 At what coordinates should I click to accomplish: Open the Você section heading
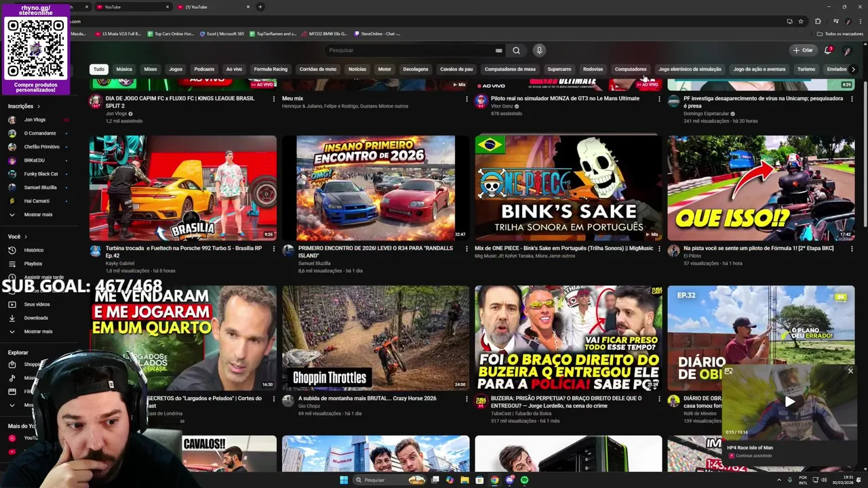[x=18, y=237]
